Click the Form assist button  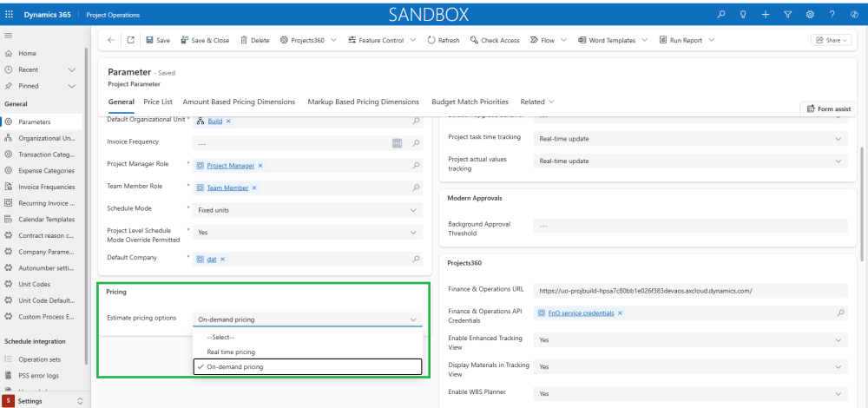point(828,109)
